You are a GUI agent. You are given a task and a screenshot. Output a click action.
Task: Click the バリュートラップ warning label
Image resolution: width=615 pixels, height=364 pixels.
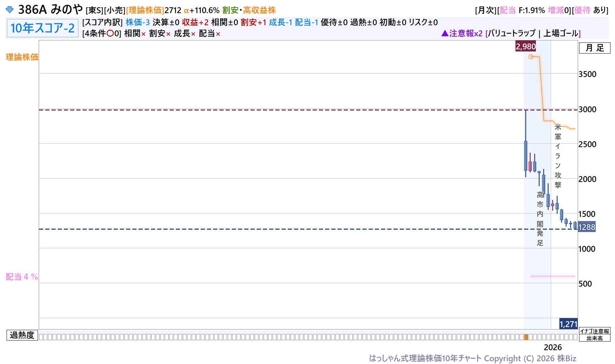tap(512, 33)
